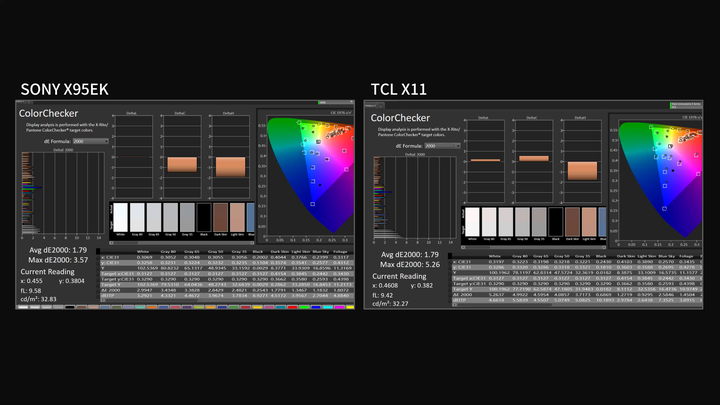The image size is (720, 405).
Task: Select the Gray 35 swatch in TCL window
Action: (x=539, y=222)
